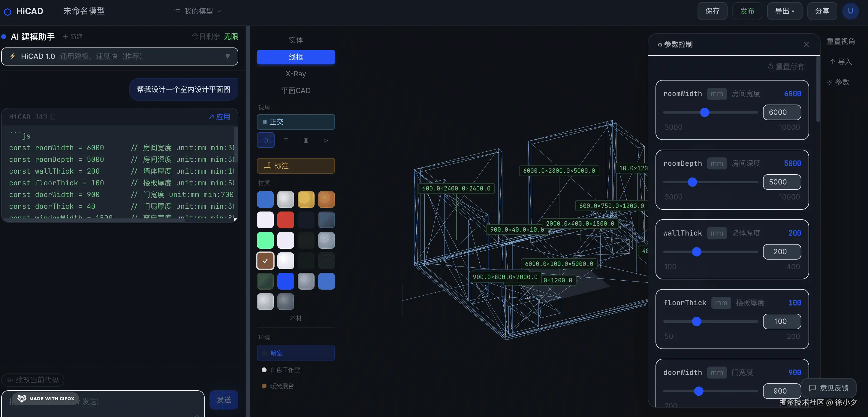Click the pencil icon in 续改当前代码
The width and height of the screenshot is (868, 417).
[x=10, y=380]
